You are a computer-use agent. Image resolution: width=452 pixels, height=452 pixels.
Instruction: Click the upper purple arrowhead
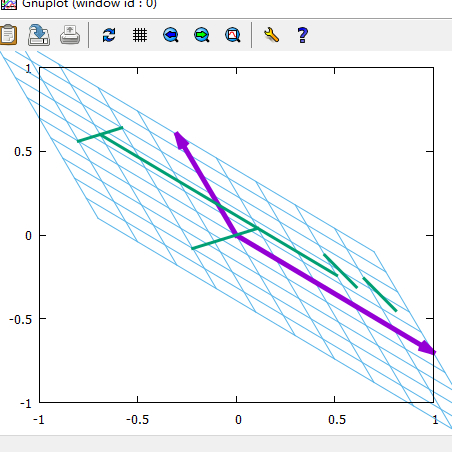point(181,140)
